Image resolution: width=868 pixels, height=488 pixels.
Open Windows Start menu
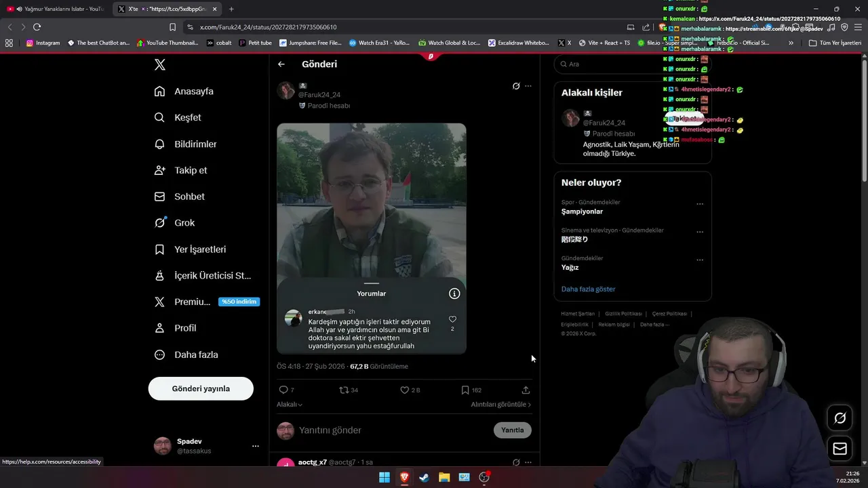pyautogui.click(x=384, y=477)
